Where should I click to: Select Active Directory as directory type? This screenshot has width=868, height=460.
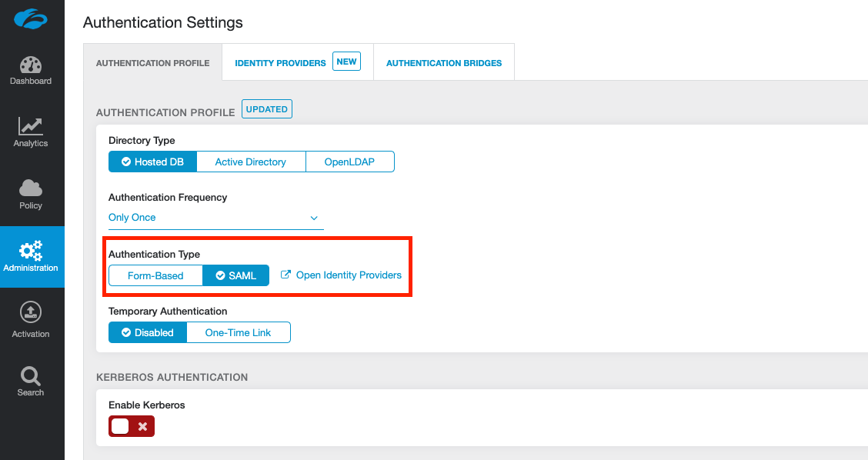(x=250, y=162)
